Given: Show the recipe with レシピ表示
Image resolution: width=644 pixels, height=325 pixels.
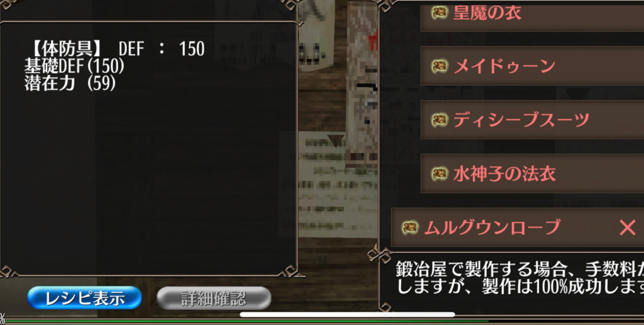Looking at the screenshot, I should (85, 298).
